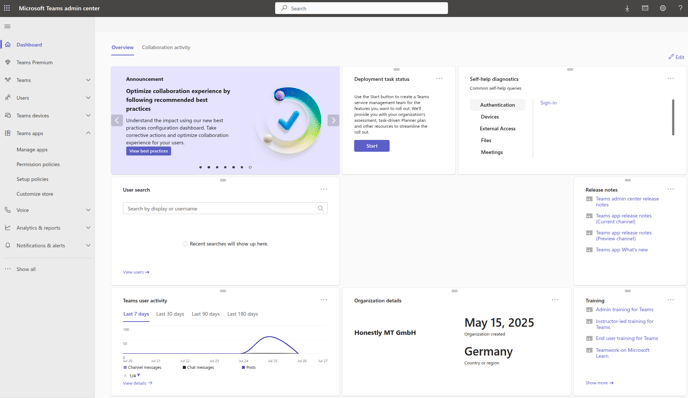Open View details under user activity

point(137,383)
